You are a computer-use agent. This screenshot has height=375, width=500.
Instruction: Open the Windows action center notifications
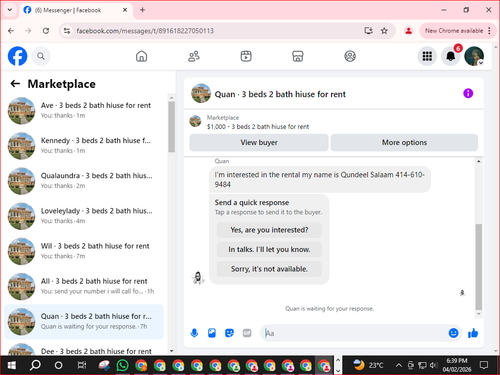(484, 365)
